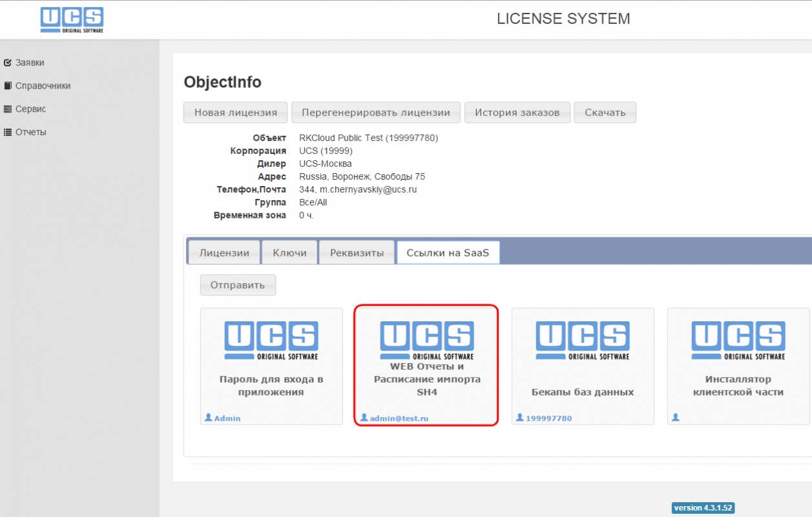Click the user icon next to 199997780
The width and height of the screenshot is (812, 517).
pyautogui.click(x=519, y=417)
